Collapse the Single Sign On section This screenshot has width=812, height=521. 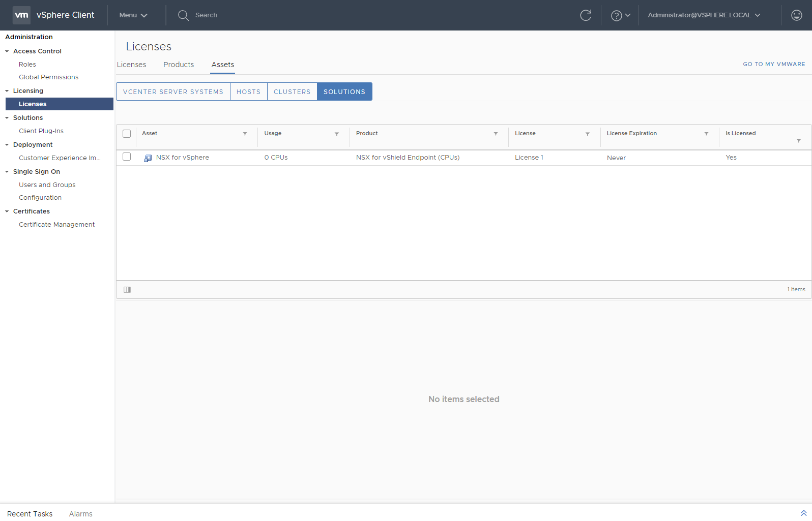click(x=7, y=172)
